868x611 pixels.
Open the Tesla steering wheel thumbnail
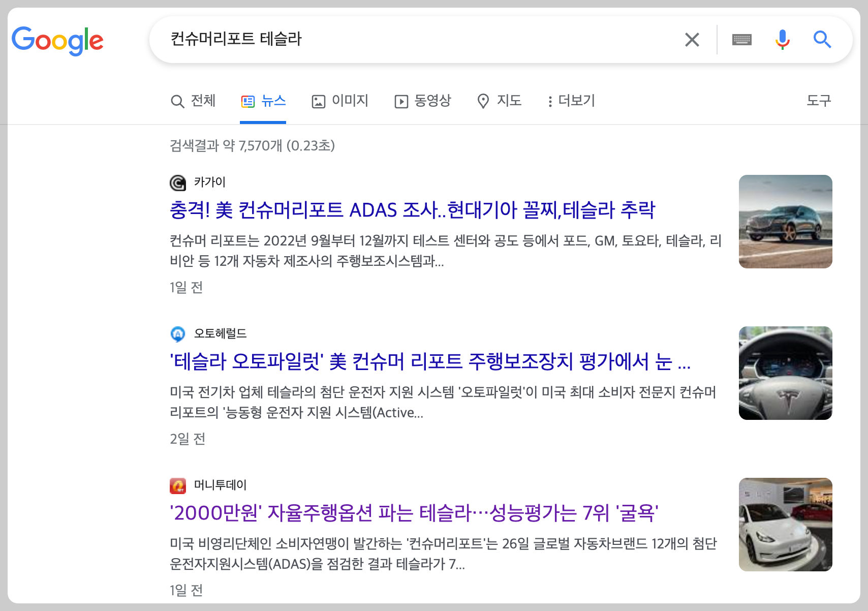point(785,373)
